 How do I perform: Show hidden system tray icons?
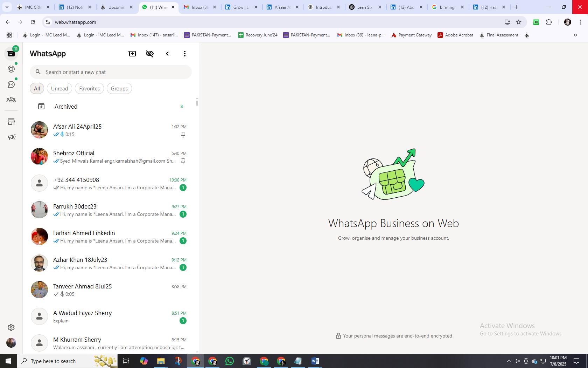[x=509, y=361]
